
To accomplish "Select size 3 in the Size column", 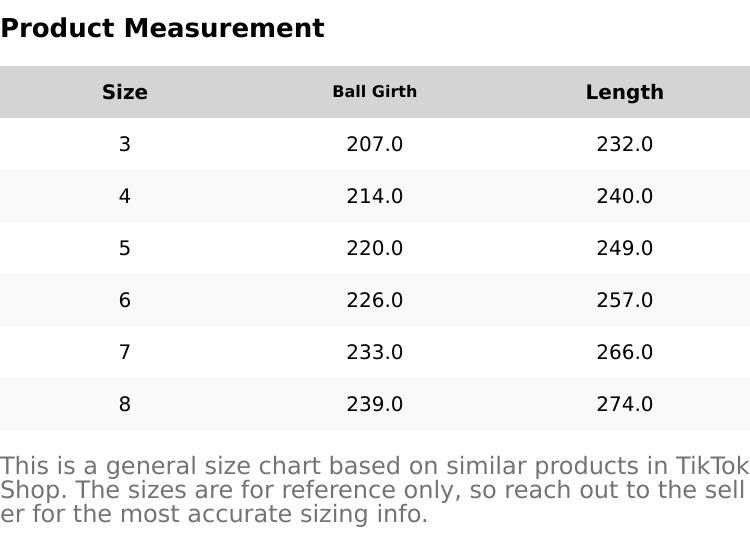I will tap(125, 144).
